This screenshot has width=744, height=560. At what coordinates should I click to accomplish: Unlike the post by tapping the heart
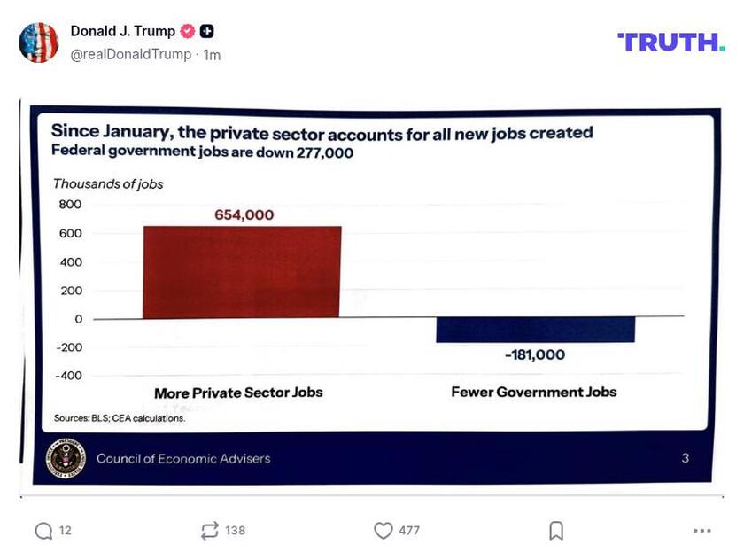click(x=383, y=530)
